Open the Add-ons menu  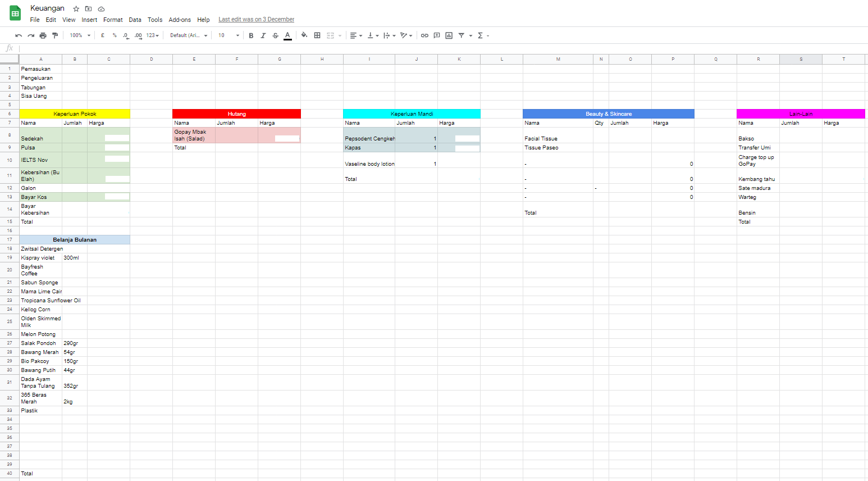click(x=180, y=20)
